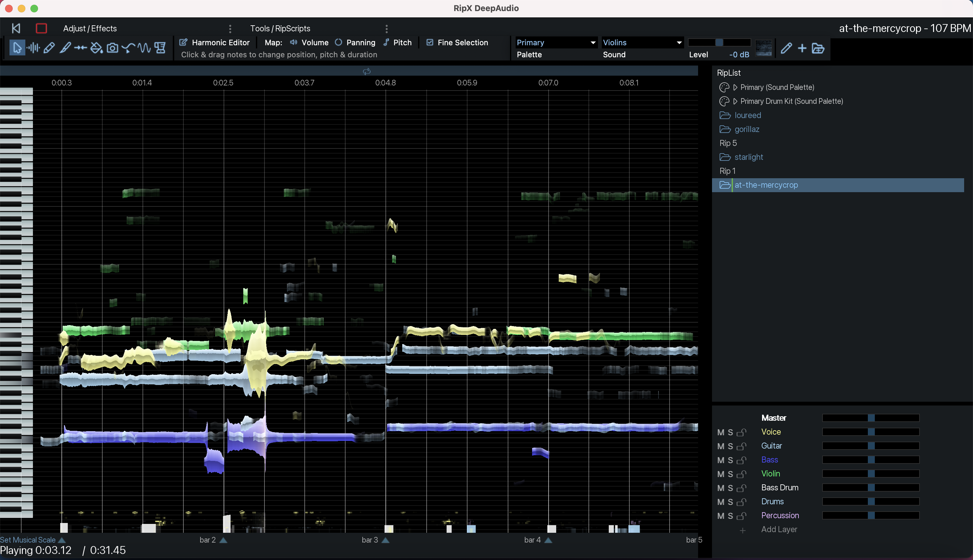Select the audio waveform tool
The height and width of the screenshot is (560, 973).
[33, 48]
